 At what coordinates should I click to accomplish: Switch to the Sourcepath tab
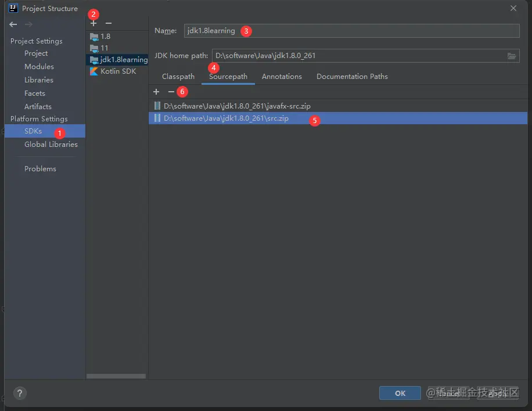pyautogui.click(x=228, y=77)
